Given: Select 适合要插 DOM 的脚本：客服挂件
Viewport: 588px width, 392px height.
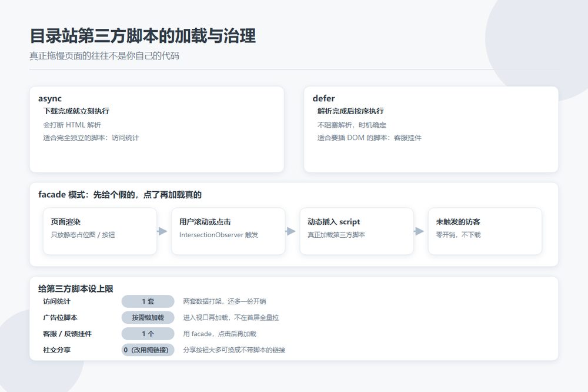Looking at the screenshot, I should point(369,138).
